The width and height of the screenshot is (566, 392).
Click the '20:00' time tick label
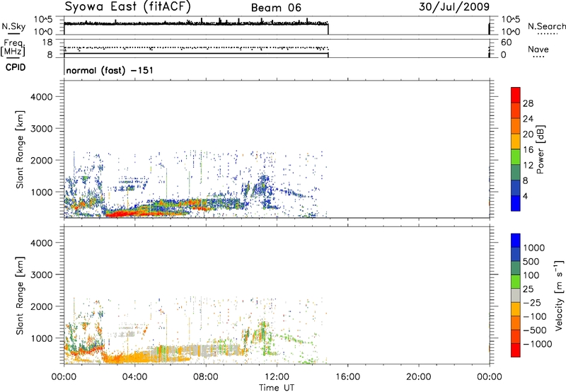click(418, 377)
